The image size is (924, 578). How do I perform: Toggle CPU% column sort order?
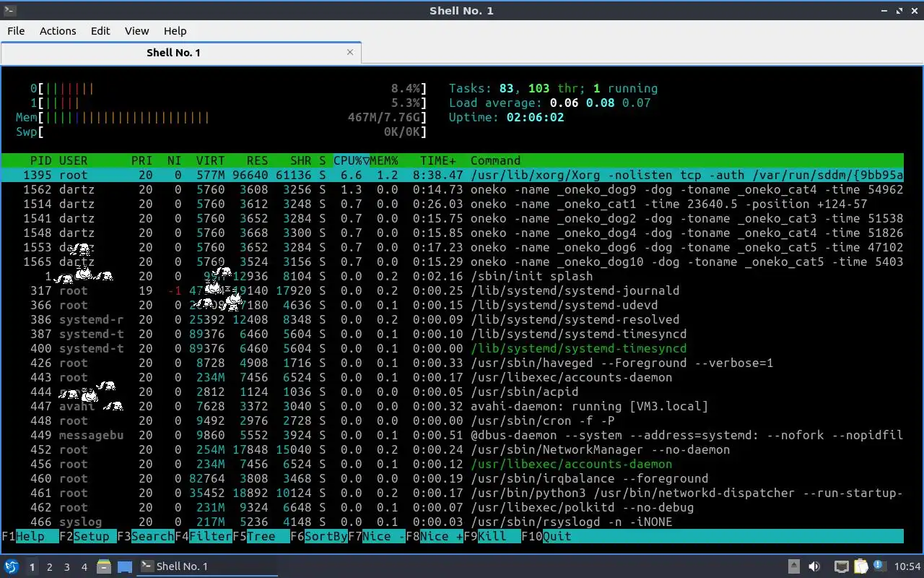pos(352,160)
